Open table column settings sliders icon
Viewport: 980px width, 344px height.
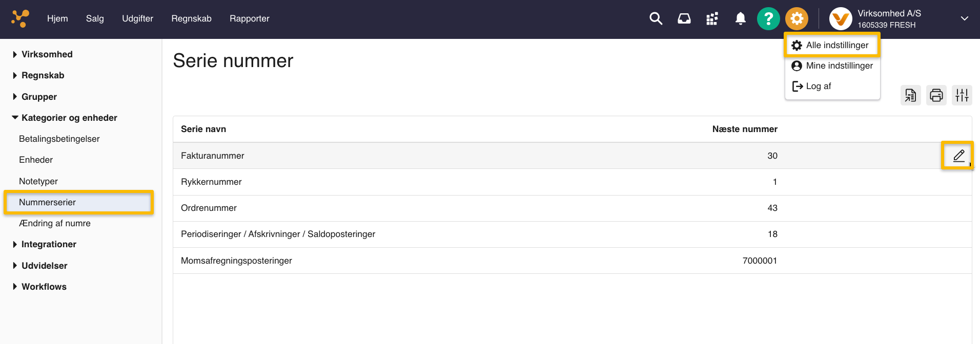point(962,95)
